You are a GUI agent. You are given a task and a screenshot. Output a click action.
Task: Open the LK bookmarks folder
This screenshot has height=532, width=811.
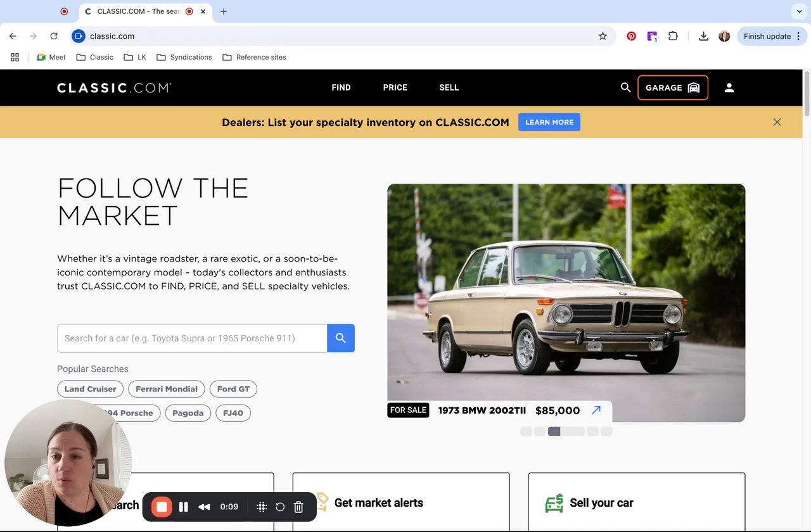(135, 57)
